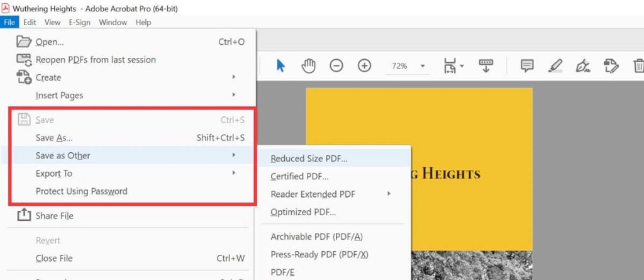
Task: Click the edit PDF stamp icon
Action: [611, 66]
